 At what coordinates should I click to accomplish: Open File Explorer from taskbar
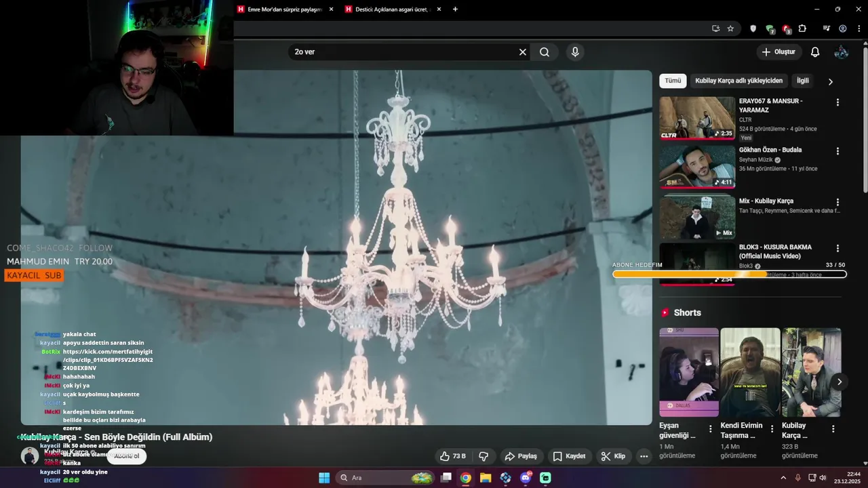point(486,478)
